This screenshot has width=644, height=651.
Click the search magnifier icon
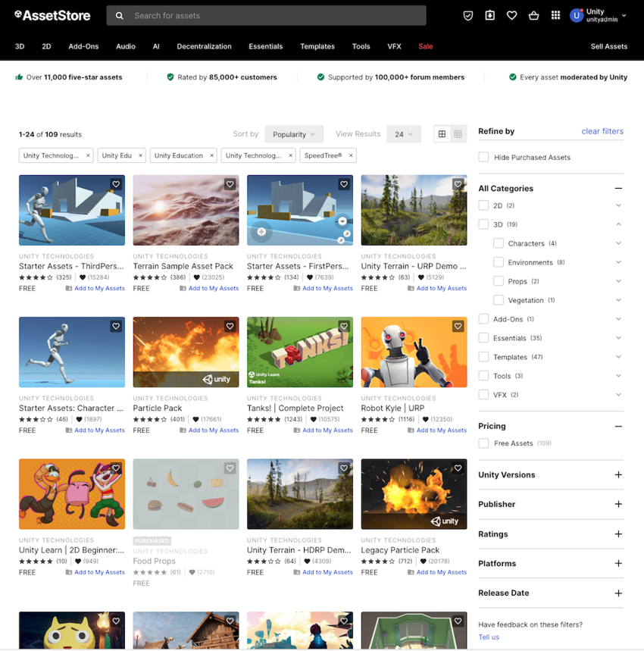pos(119,15)
